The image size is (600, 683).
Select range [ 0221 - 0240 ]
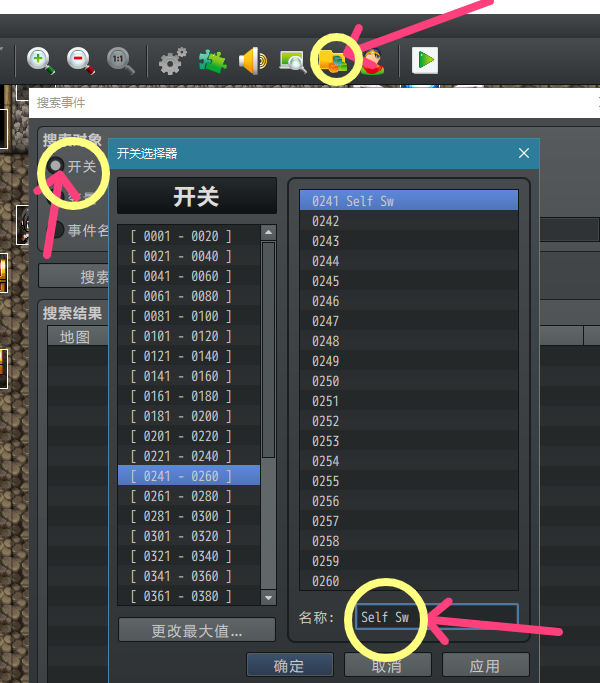click(189, 456)
